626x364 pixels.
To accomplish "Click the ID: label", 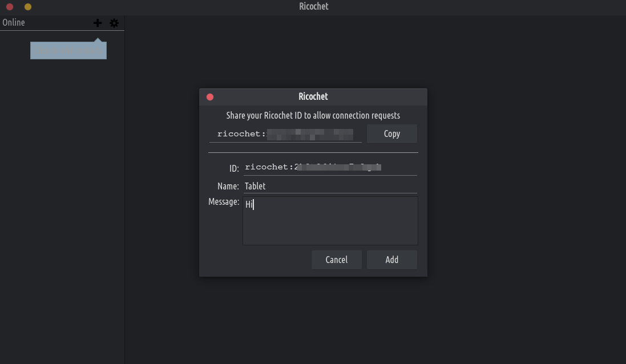I will pyautogui.click(x=233, y=168).
